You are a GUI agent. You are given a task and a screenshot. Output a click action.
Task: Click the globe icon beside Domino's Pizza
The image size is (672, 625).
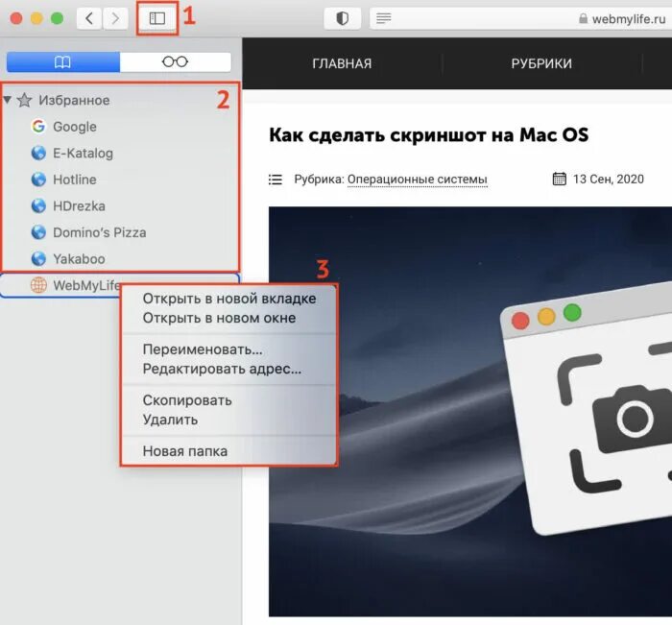(x=38, y=232)
